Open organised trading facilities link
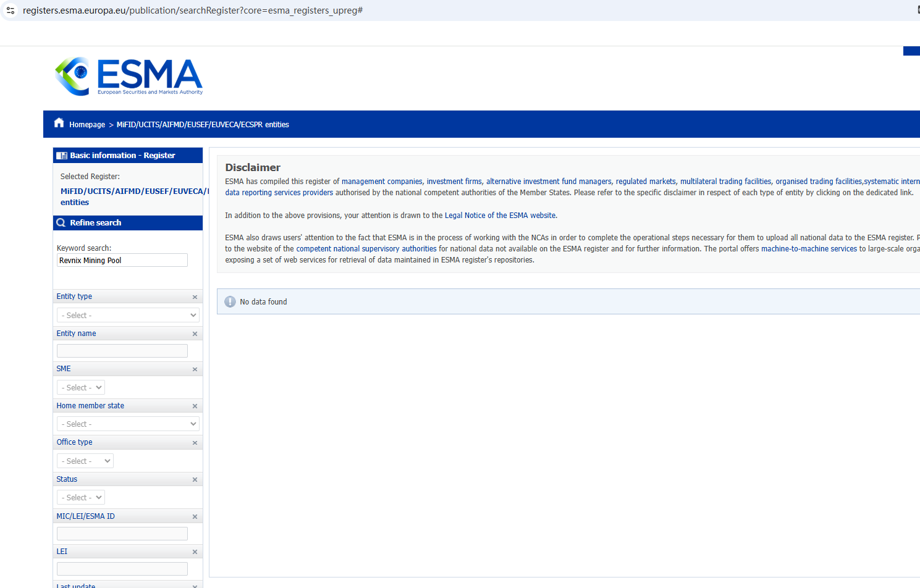This screenshot has width=920, height=588. pyautogui.click(x=819, y=182)
